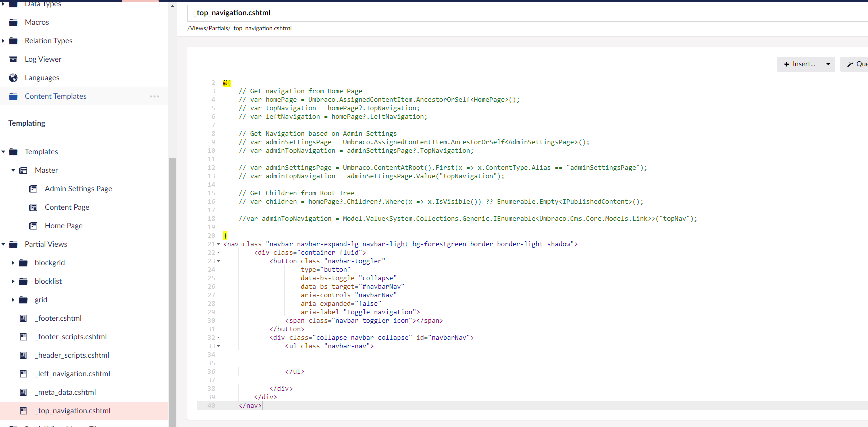Click the Content Templates folder icon
Screen dimensions: 868x427
[x=13, y=96]
